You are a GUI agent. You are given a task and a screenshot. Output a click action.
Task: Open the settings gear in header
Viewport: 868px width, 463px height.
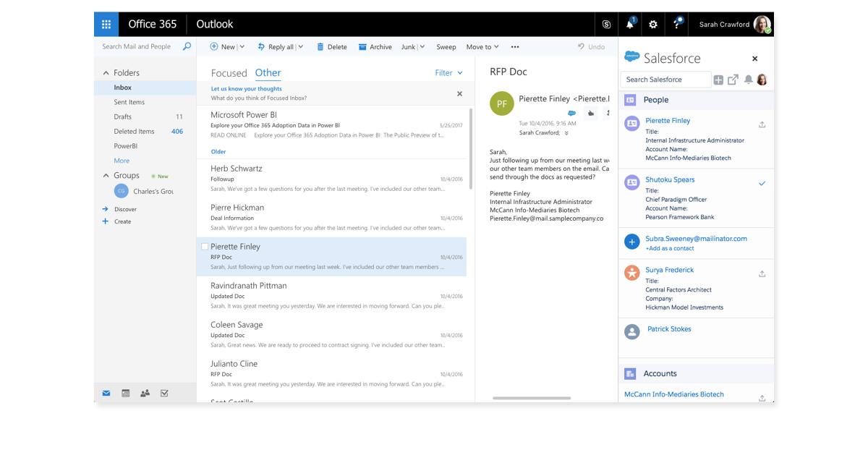pyautogui.click(x=653, y=25)
